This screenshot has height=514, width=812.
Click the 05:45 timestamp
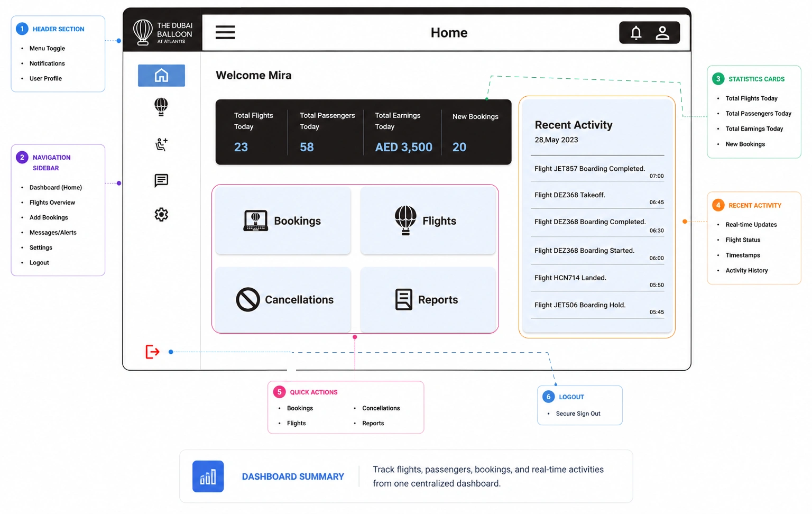coord(657,312)
